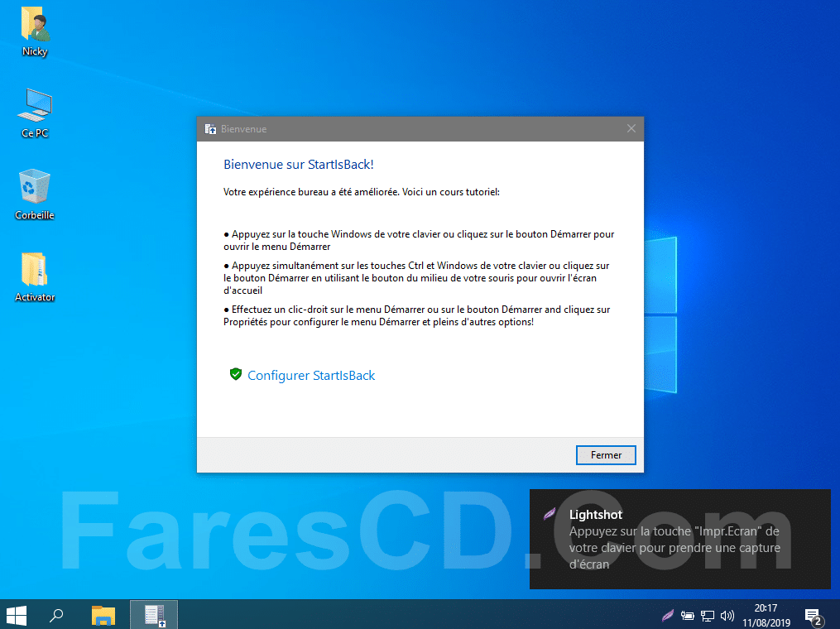Open the taskbar search magnifier
The height and width of the screenshot is (629, 840).
56,615
